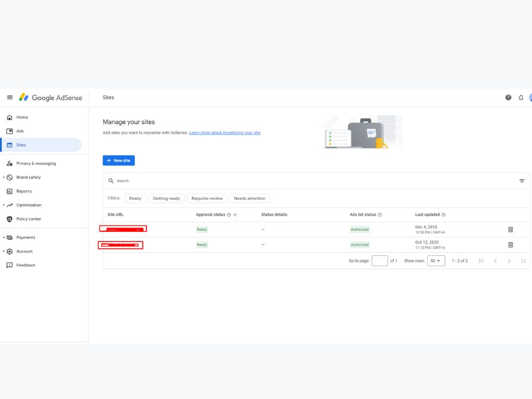Image resolution: width=532 pixels, height=399 pixels.
Task: Toggle the Getting ready filter chip
Action: tap(166, 198)
